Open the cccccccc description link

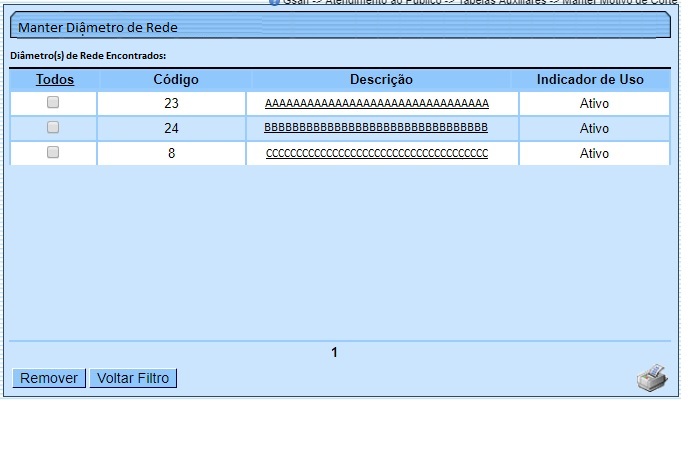(376, 153)
